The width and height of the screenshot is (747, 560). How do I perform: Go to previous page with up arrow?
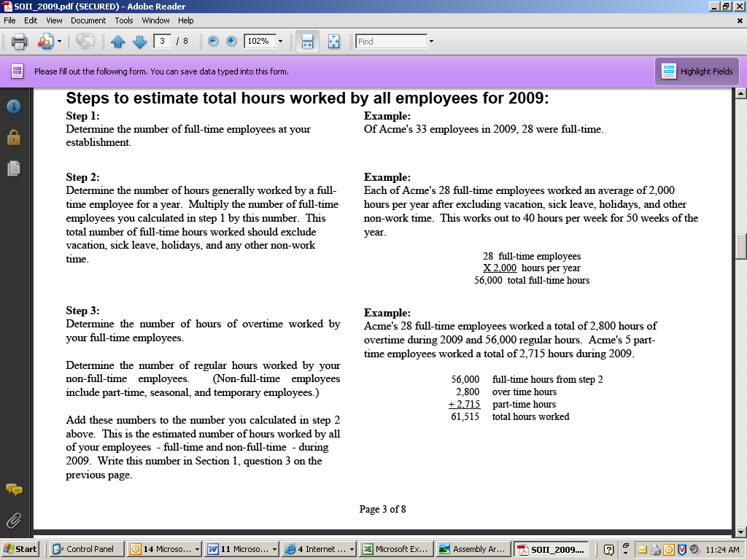click(x=118, y=42)
